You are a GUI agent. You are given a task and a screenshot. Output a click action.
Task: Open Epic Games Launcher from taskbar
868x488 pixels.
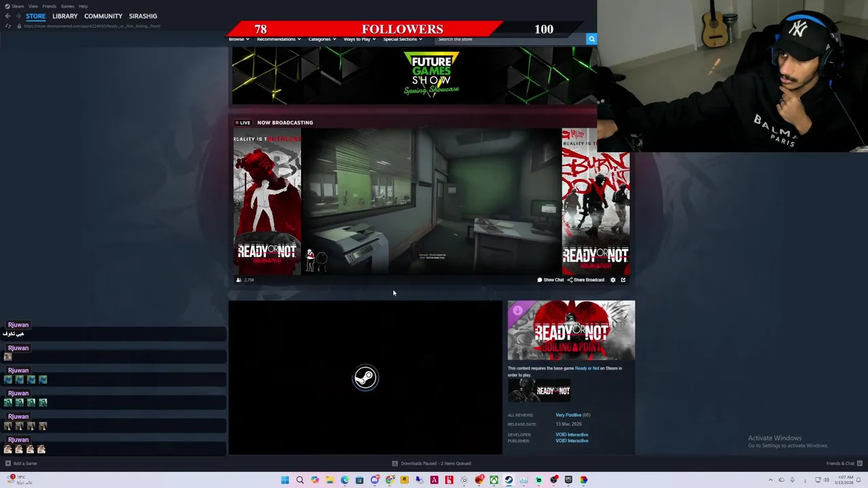pos(568,480)
